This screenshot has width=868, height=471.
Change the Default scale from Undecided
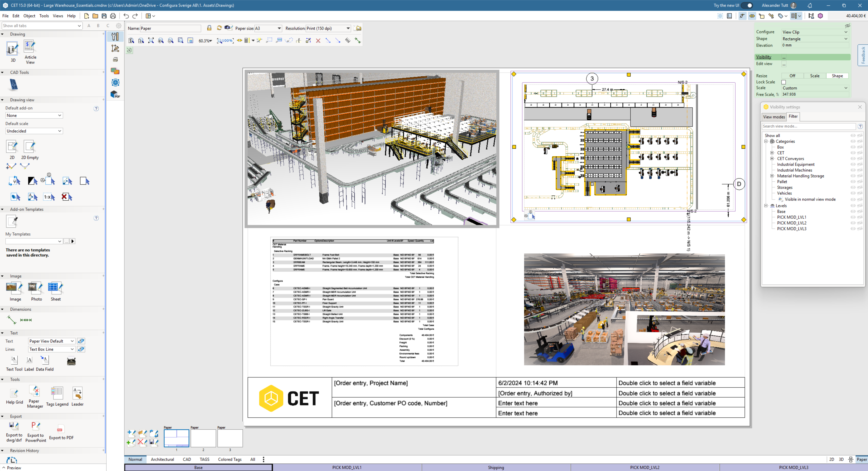tap(33, 131)
